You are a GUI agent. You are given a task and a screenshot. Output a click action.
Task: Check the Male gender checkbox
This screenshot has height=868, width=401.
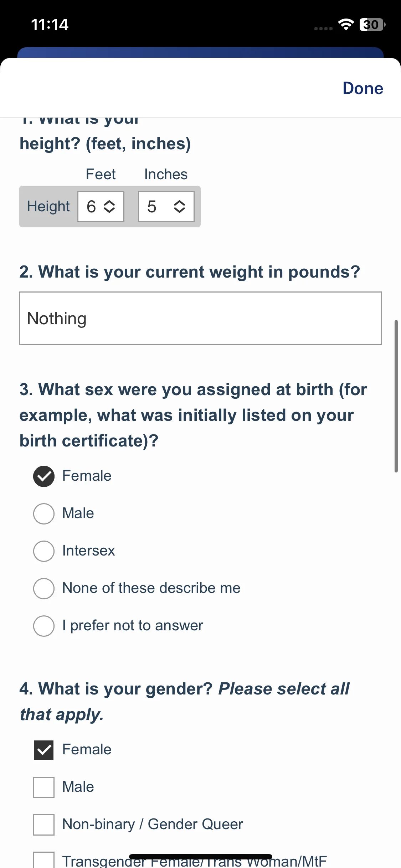[x=44, y=787]
